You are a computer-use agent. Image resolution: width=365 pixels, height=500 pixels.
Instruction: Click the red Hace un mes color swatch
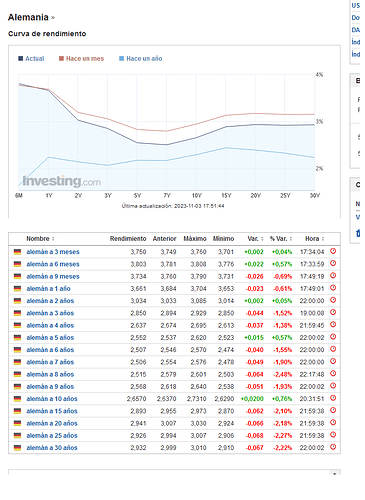(x=61, y=59)
